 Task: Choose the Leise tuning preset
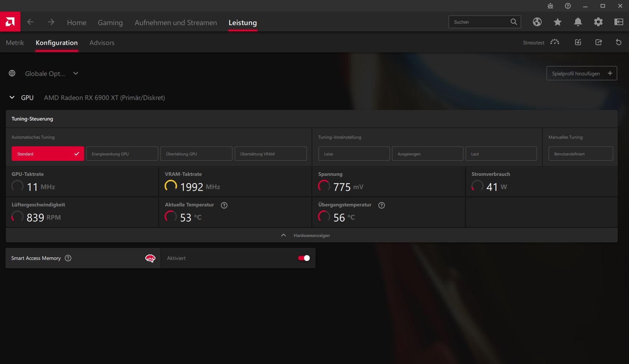click(x=354, y=154)
